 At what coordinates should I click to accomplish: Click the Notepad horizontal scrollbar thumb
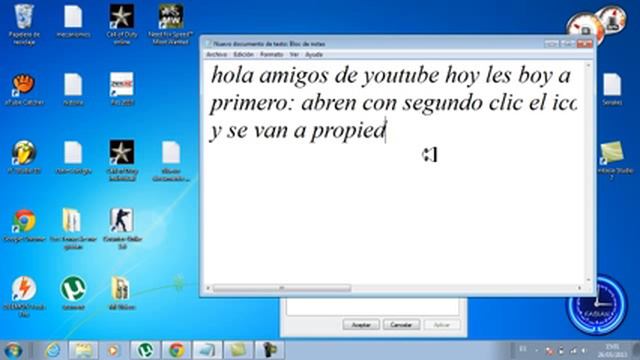pyautogui.click(x=282, y=288)
